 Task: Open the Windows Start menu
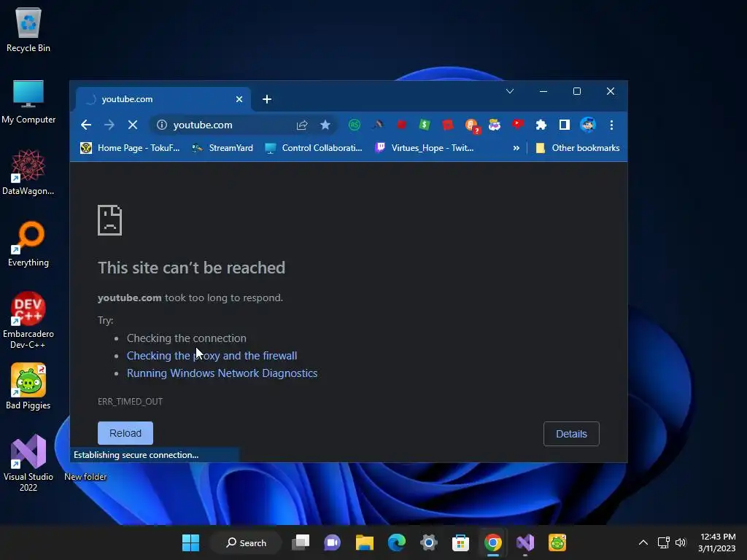click(x=190, y=542)
